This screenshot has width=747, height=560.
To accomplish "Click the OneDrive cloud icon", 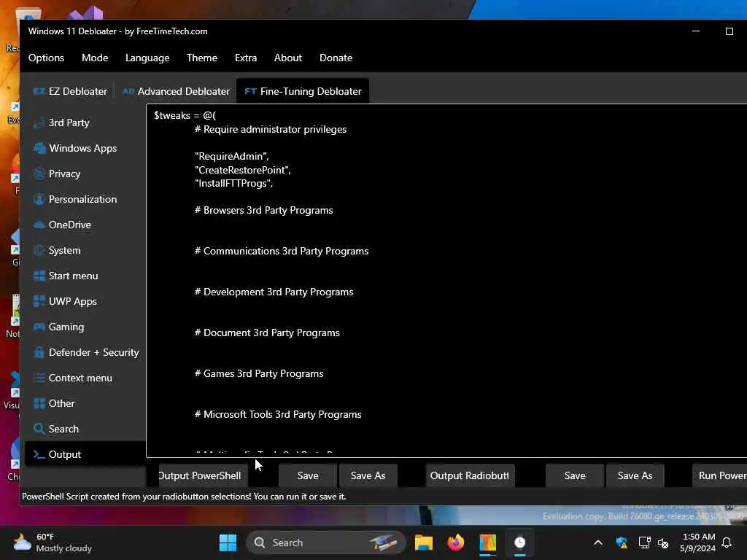I will click(x=39, y=225).
